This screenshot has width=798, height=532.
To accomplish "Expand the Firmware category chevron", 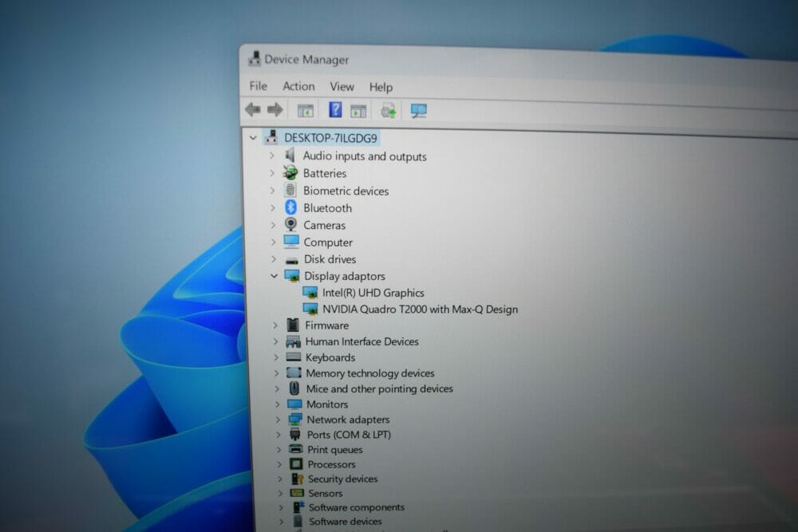I will click(x=275, y=325).
